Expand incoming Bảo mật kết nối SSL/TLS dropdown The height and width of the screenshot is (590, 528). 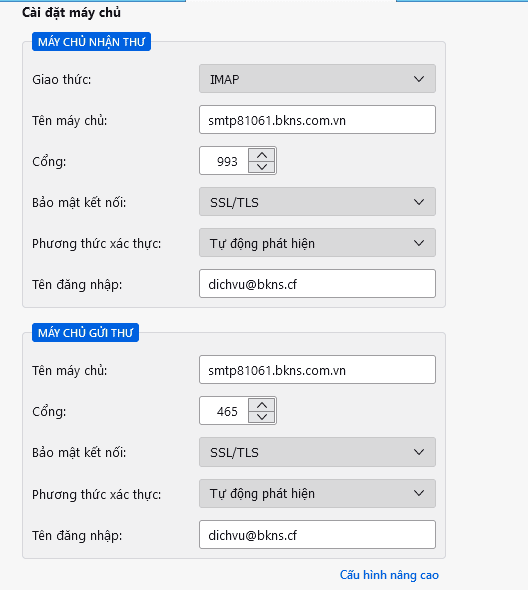(x=317, y=202)
